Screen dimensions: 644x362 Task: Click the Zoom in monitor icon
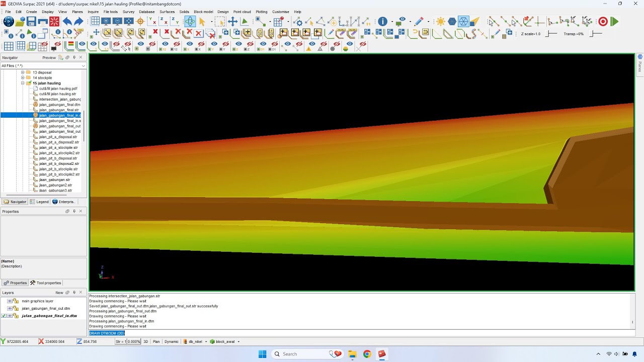(x=106, y=21)
